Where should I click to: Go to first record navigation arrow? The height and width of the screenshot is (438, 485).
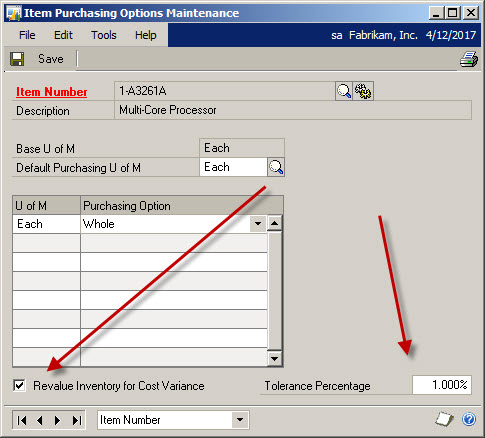(22, 420)
